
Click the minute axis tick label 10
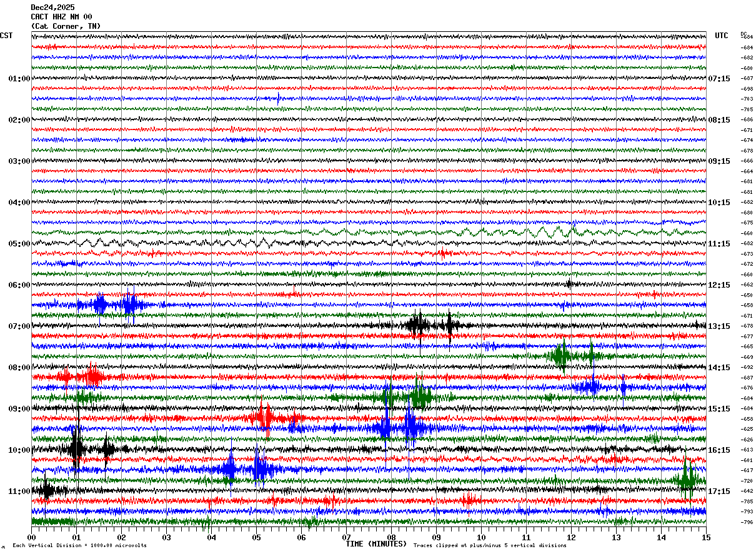point(481,537)
